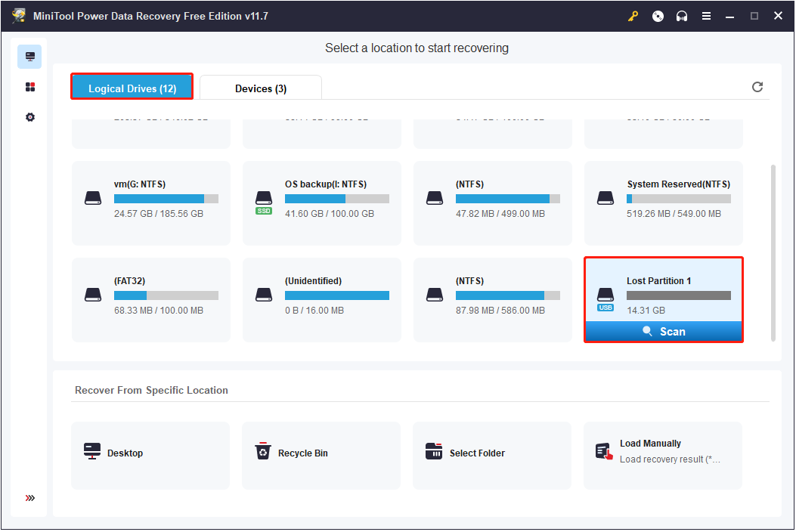Open the register key icon
This screenshot has height=532, width=796.
[x=633, y=16]
